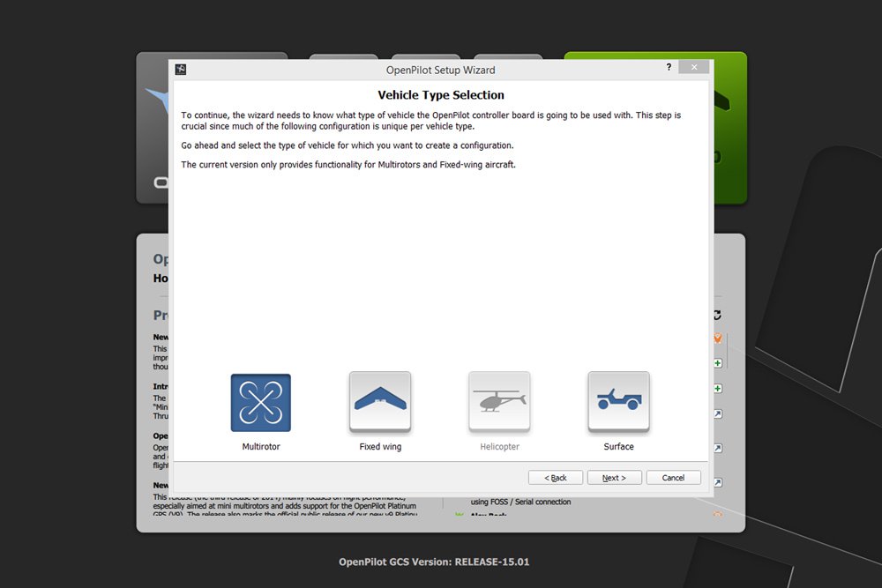Click the wizard's title bar app icon

(x=181, y=69)
